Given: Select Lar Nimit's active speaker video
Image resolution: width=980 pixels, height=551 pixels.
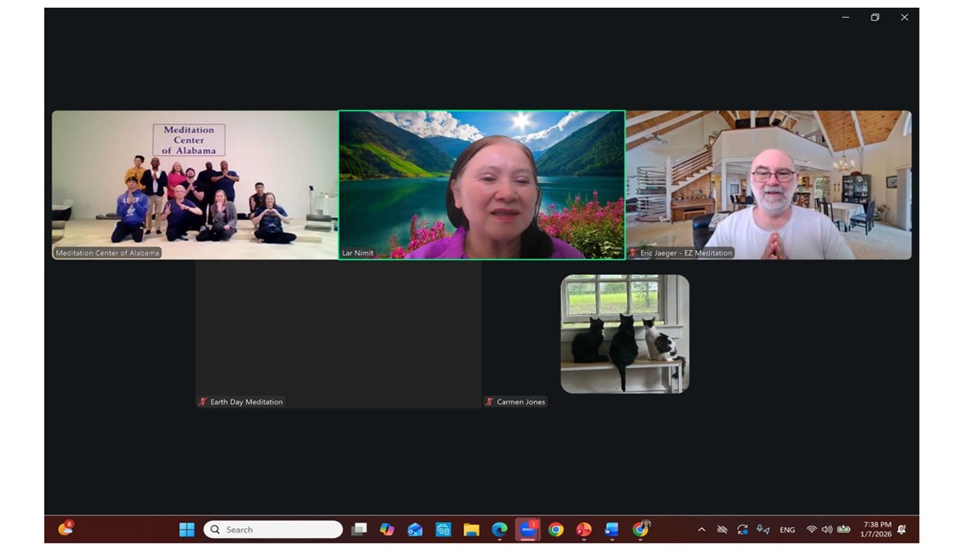Looking at the screenshot, I should pos(482,184).
